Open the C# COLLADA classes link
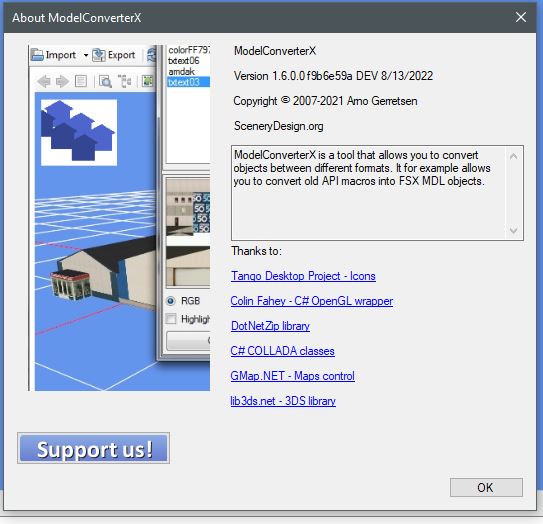 tap(282, 351)
